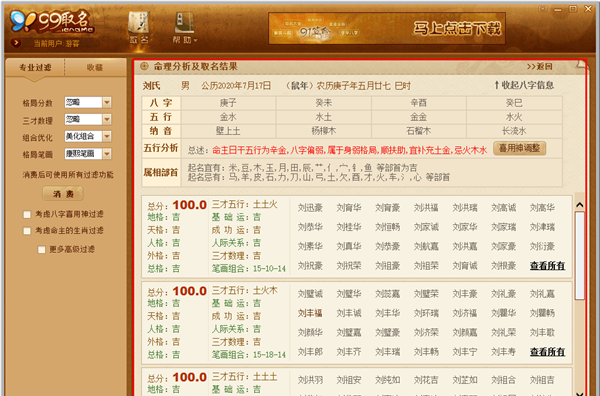Image resolution: width=600 pixels, height=396 pixels.
Task: Click the 喜用神调整 button
Action: pyautogui.click(x=519, y=148)
